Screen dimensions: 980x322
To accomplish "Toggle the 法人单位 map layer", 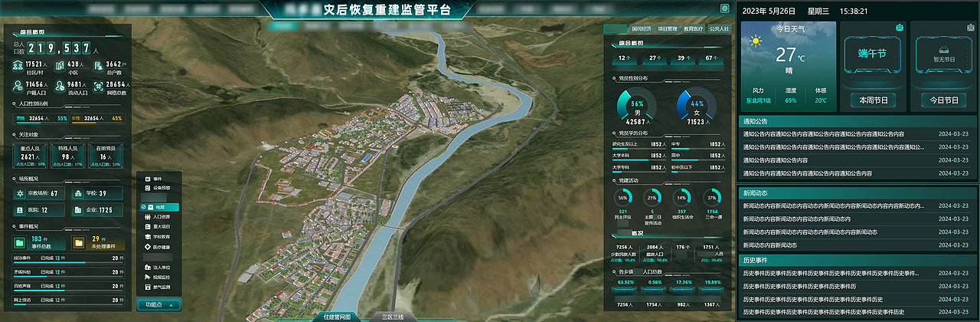I will click(x=157, y=267).
